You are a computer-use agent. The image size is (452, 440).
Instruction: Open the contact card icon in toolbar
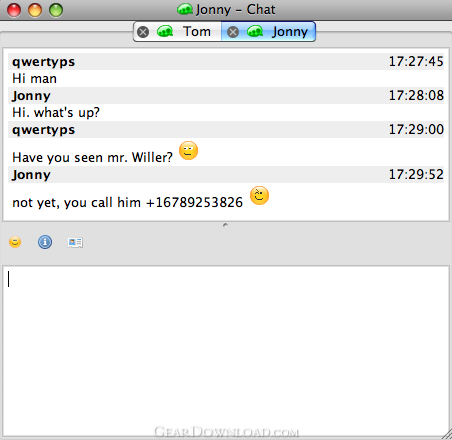click(75, 242)
